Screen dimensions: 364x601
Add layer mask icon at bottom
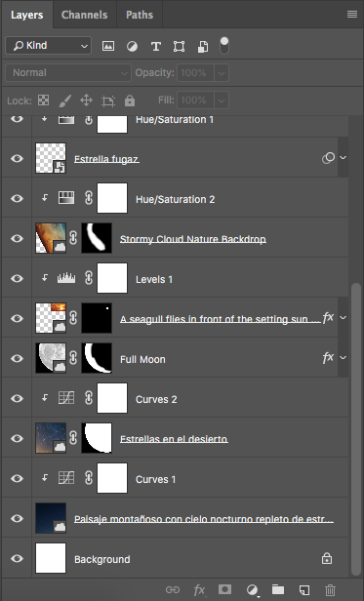224,589
